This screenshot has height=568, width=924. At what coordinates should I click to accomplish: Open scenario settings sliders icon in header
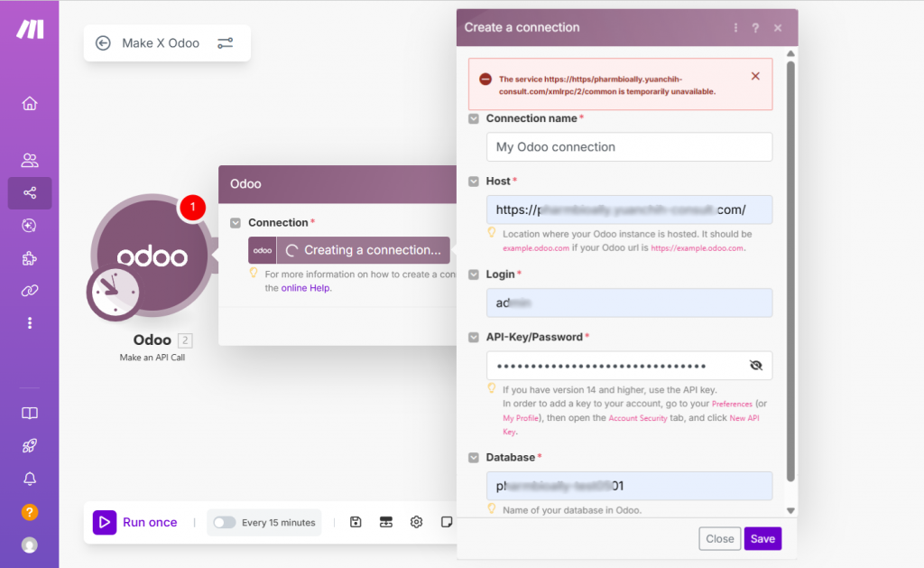pyautogui.click(x=225, y=43)
